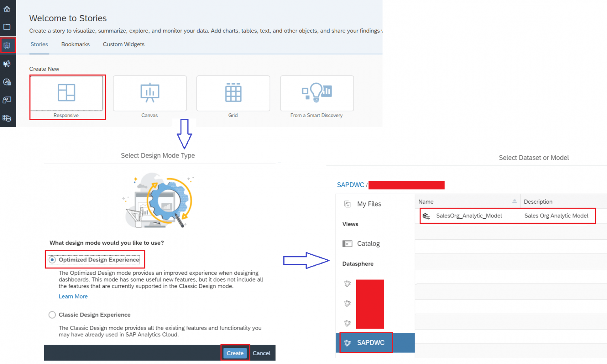The image size is (607, 364).
Task: Open the Files folder icon in sidebar
Action: pos(7,27)
